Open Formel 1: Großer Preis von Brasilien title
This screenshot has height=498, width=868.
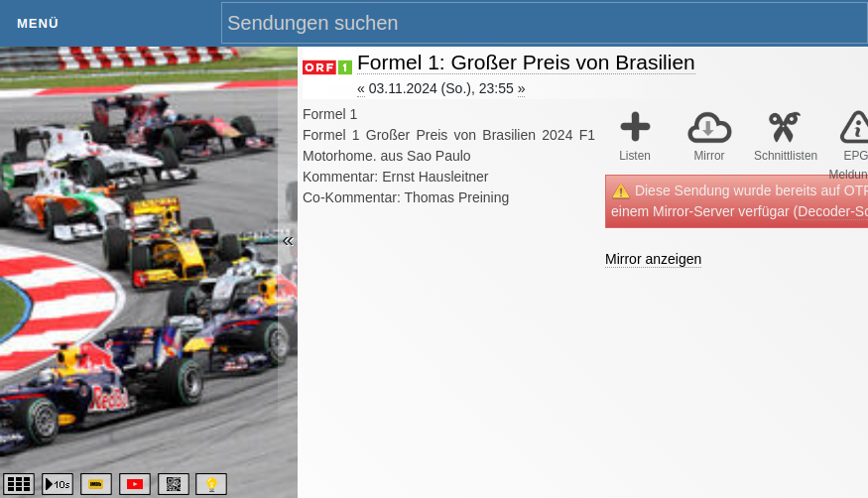[526, 62]
